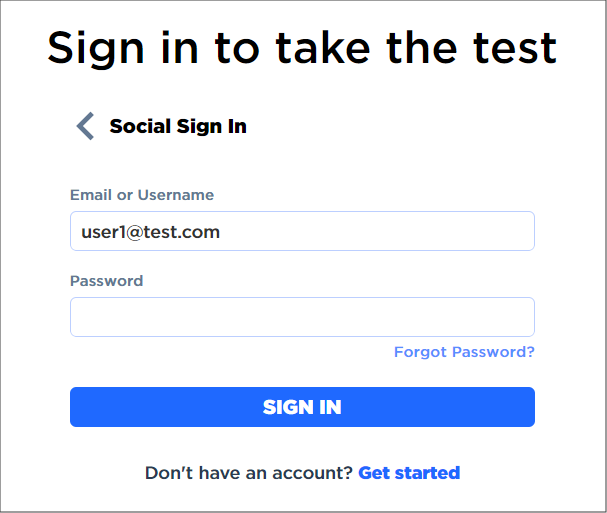Click the "Sign in to take the test" heading
The height and width of the screenshot is (513, 607).
click(302, 47)
